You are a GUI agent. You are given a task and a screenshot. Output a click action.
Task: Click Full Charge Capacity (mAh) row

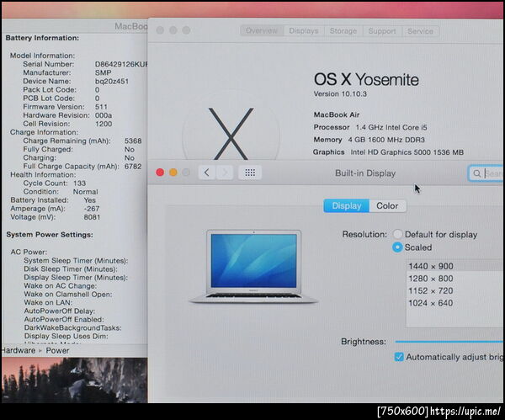click(82, 166)
